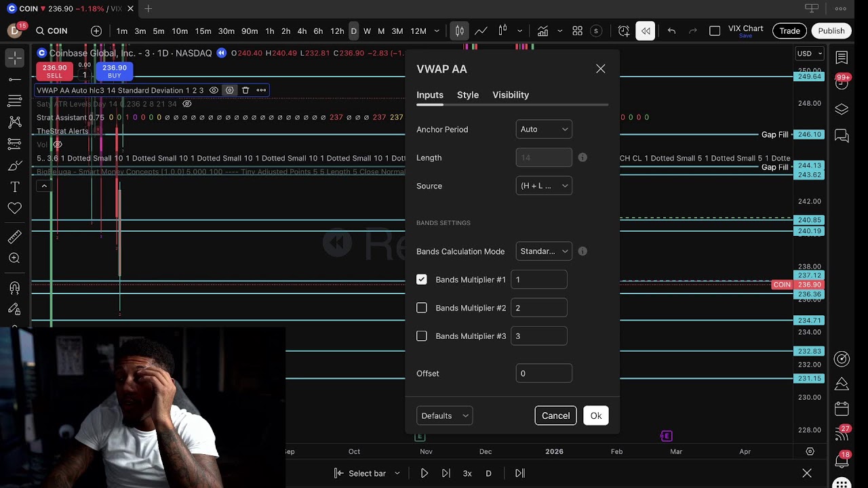Open the Trade panel button
Viewport: 868px width, 488px height.
coord(789,31)
